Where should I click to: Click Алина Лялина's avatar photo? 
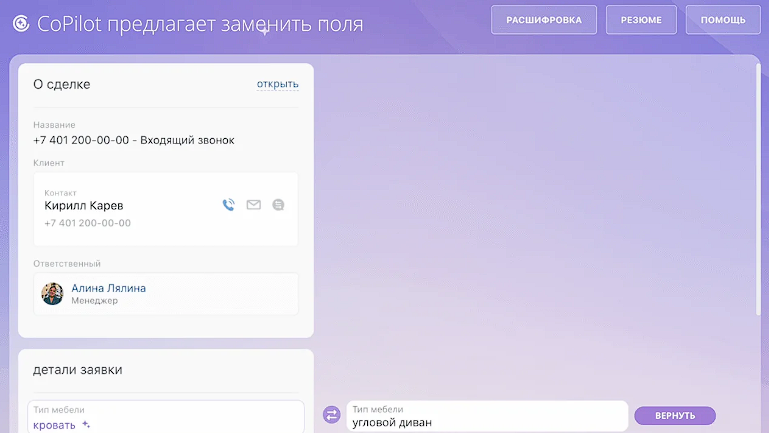[52, 294]
